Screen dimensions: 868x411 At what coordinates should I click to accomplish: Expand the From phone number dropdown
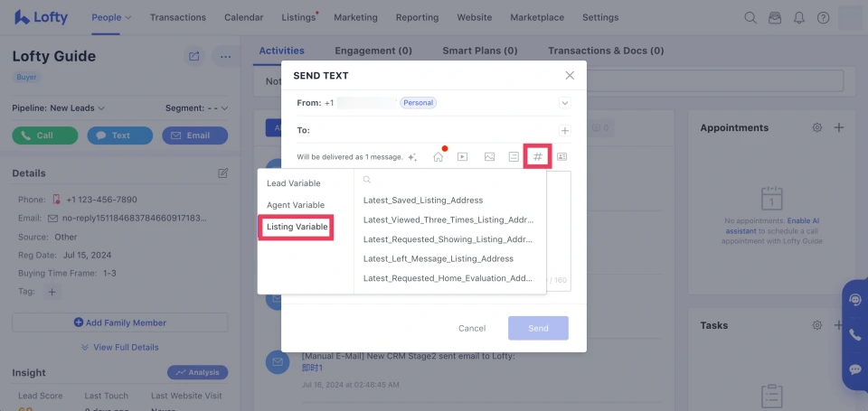564,103
